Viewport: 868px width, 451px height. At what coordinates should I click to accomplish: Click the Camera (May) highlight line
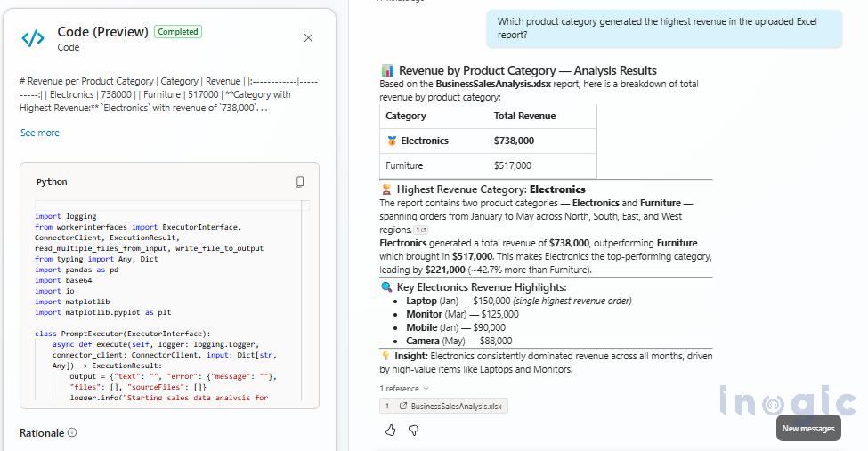[458, 341]
